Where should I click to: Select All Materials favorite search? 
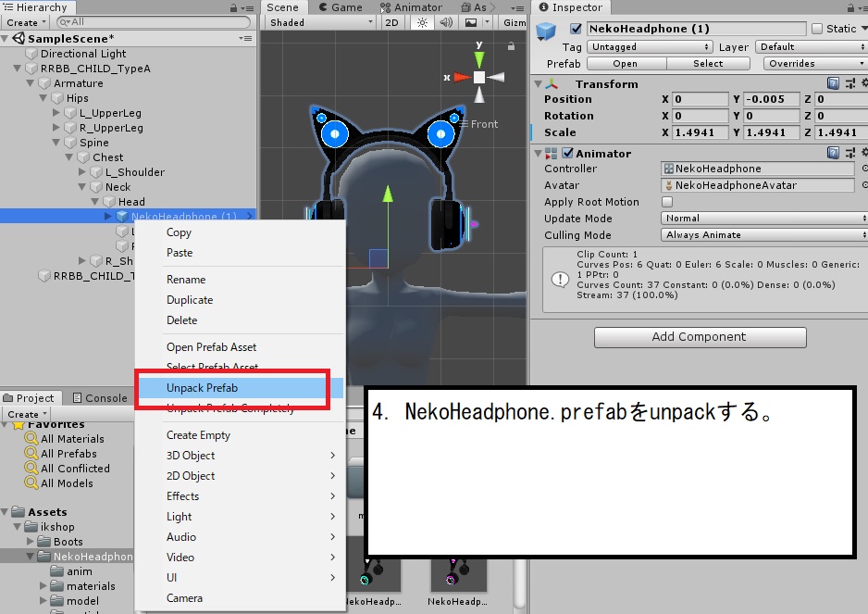72,439
